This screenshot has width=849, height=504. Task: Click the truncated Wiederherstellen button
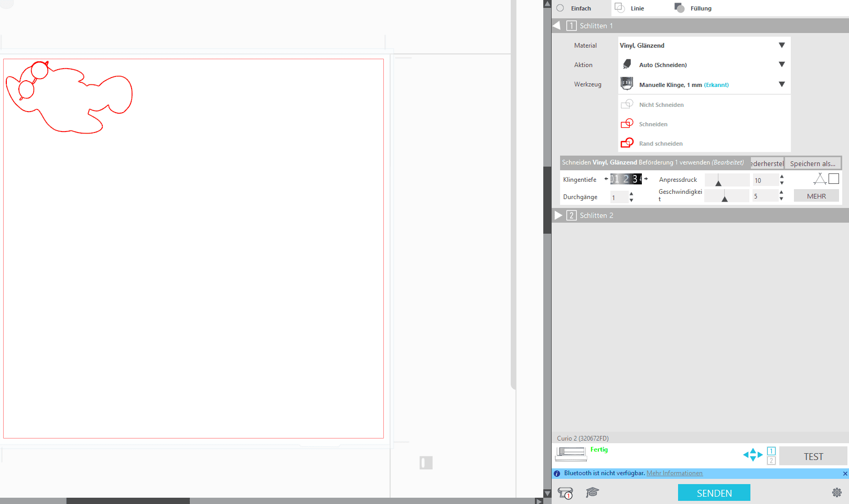(x=767, y=163)
